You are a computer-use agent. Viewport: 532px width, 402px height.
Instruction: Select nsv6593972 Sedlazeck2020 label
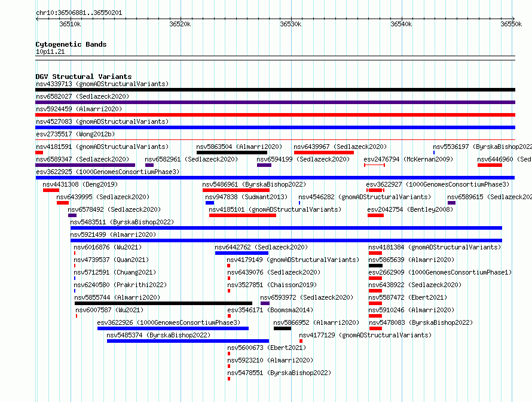pyautogui.click(x=307, y=297)
